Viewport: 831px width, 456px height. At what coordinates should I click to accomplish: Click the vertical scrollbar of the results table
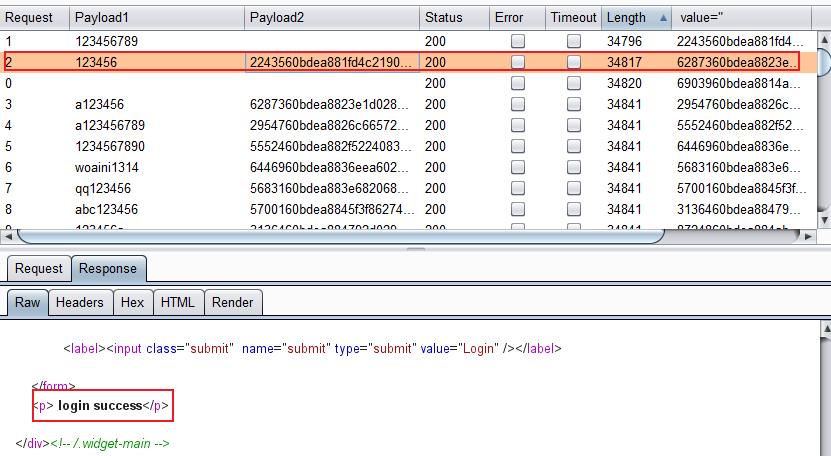pyautogui.click(x=823, y=62)
